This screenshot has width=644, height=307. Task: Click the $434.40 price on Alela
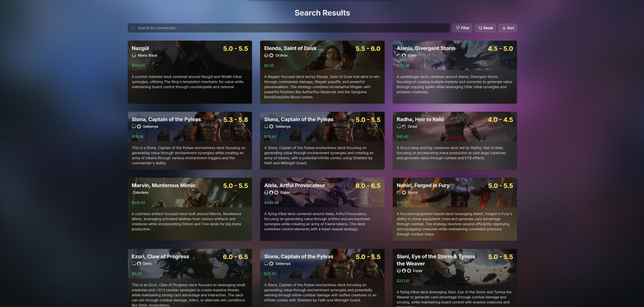point(271,203)
